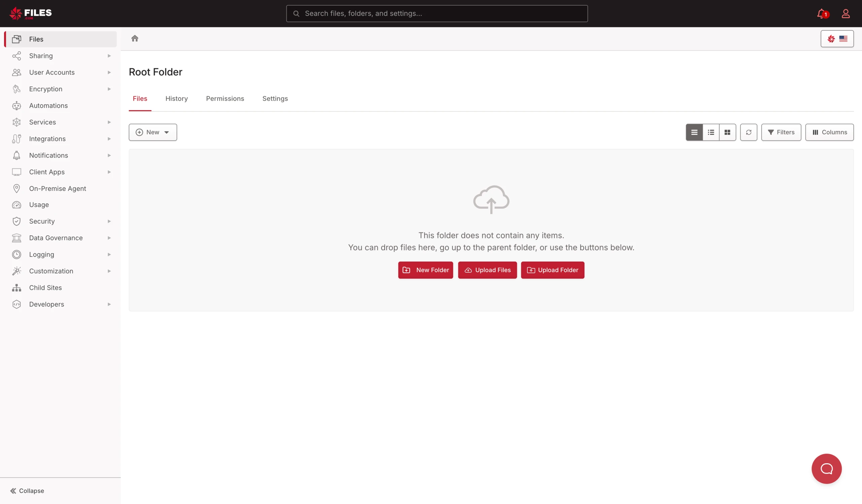Click the Data Governance building icon
The width and height of the screenshot is (862, 504).
click(16, 238)
